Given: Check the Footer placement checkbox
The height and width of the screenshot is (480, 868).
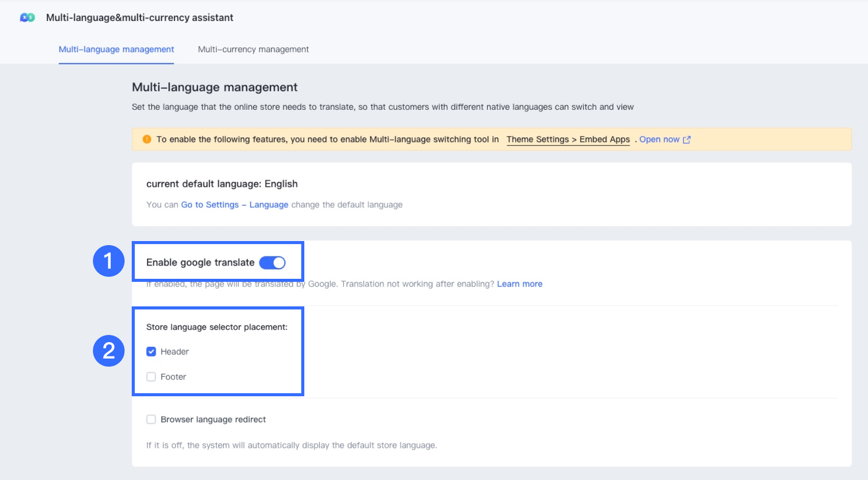Looking at the screenshot, I should [x=151, y=377].
